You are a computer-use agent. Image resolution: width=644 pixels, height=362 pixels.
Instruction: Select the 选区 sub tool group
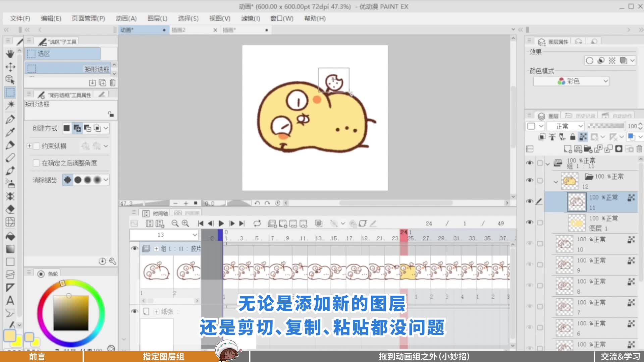click(63, 54)
